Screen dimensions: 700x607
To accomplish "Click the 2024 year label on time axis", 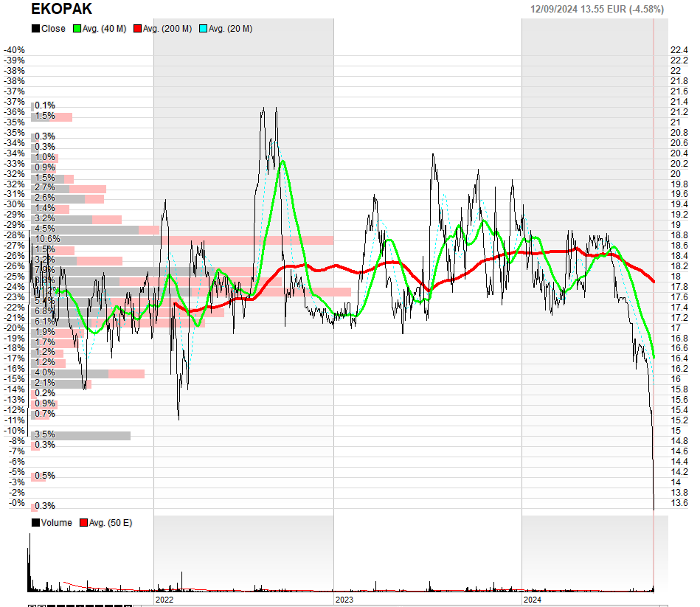I will [x=532, y=600].
